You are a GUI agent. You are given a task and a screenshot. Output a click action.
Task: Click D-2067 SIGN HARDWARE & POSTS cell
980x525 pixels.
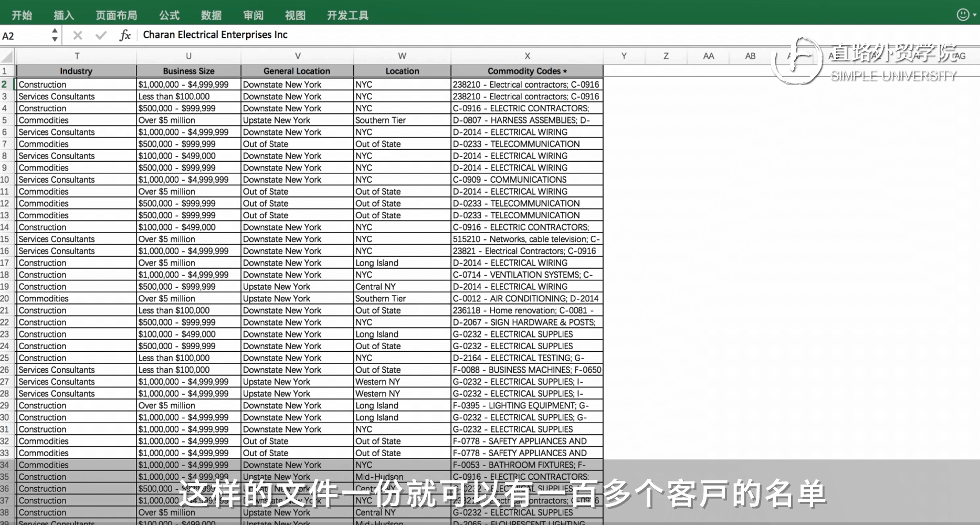coord(527,322)
